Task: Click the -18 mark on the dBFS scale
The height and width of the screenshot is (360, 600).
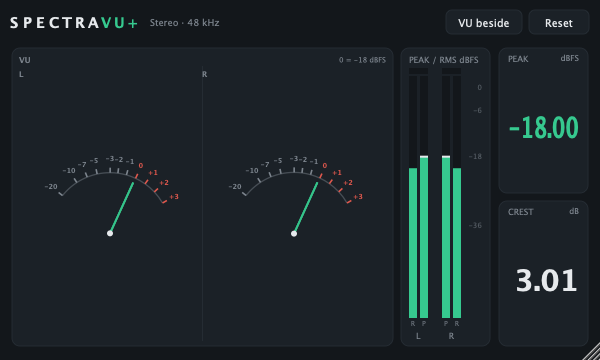Action: click(x=475, y=156)
